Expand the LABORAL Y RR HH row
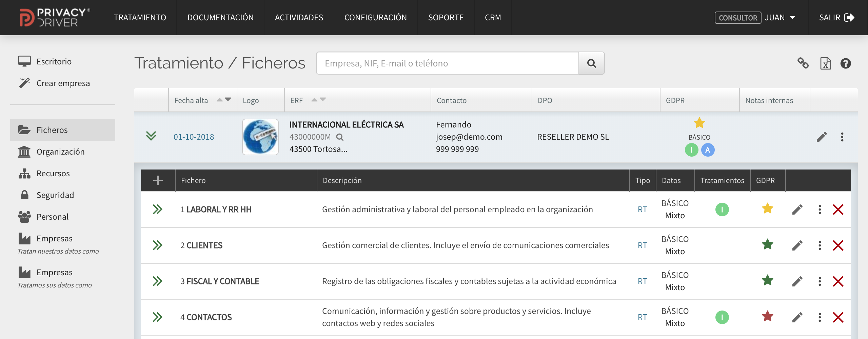The height and width of the screenshot is (339, 868). (157, 210)
